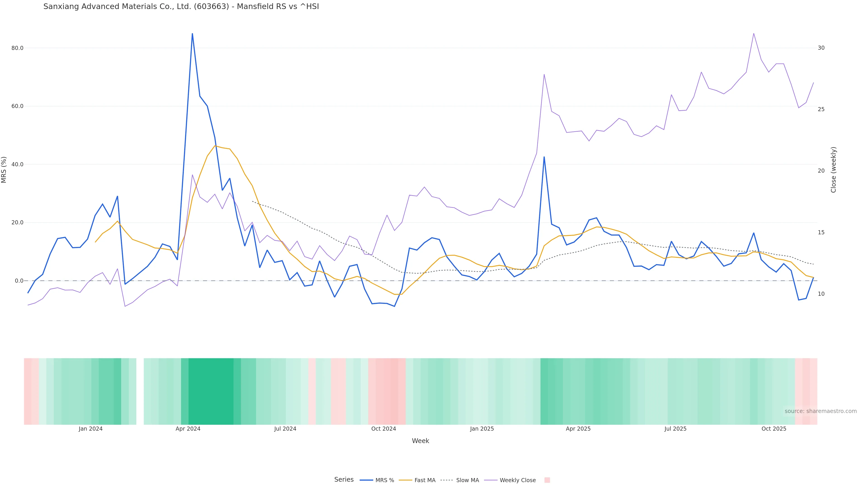Image resolution: width=868 pixels, height=488 pixels.
Task: Click the 'Close (weekly)' right axis title
Action: [x=833, y=169]
